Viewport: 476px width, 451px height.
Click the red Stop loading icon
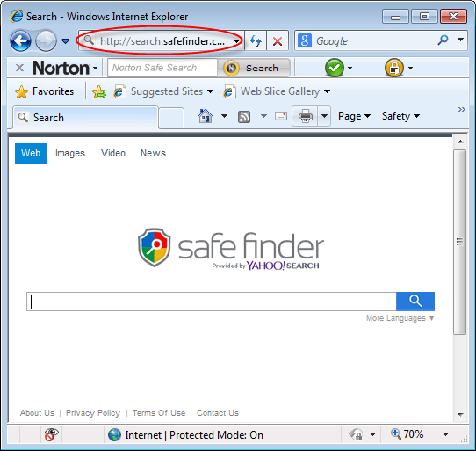pyautogui.click(x=278, y=41)
